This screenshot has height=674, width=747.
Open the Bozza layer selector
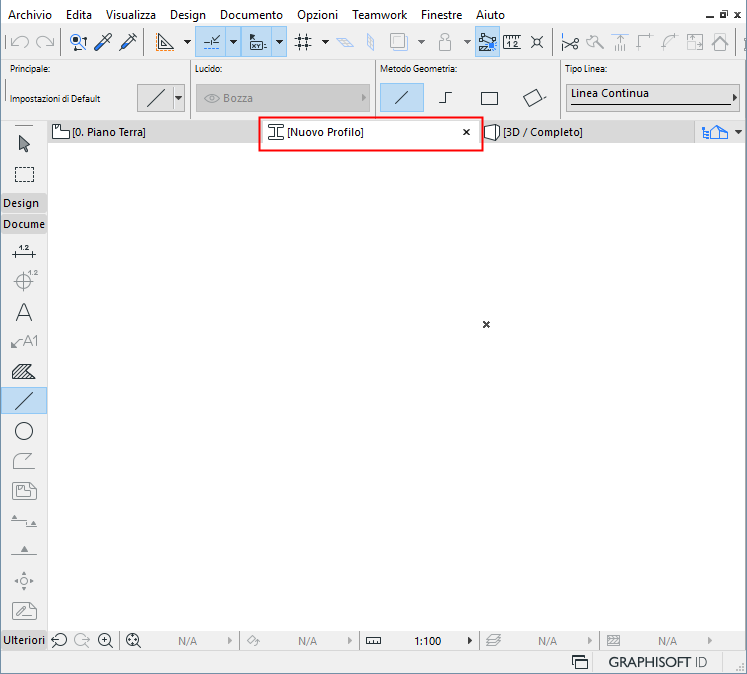click(283, 98)
